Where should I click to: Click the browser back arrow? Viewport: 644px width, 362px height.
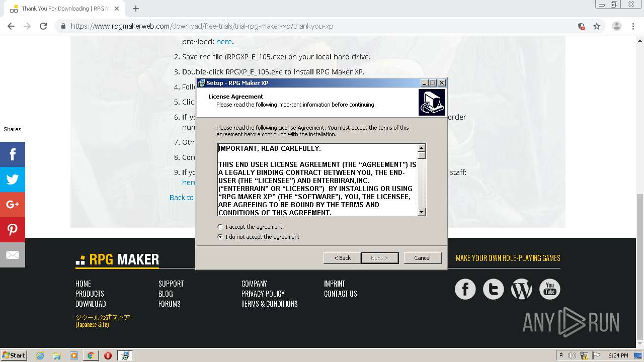click(x=11, y=26)
